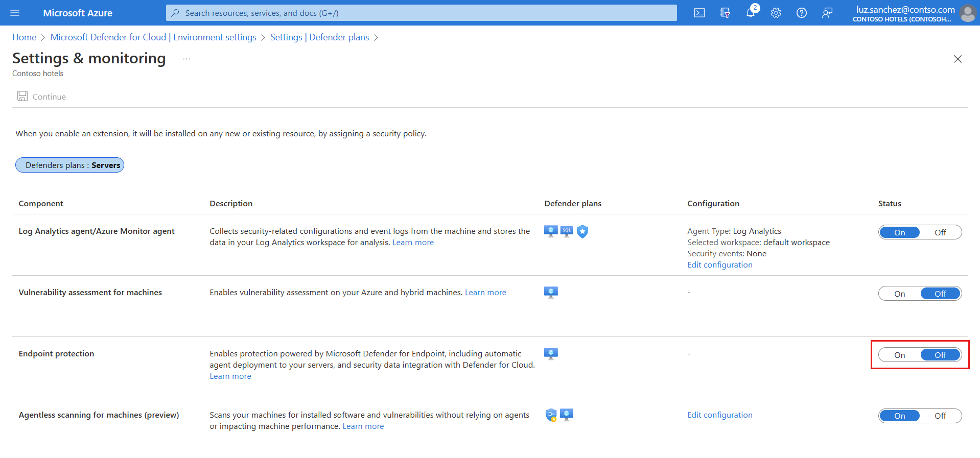This screenshot has height=458, width=980.
Task: Open the notifications bell
Action: (x=751, y=13)
